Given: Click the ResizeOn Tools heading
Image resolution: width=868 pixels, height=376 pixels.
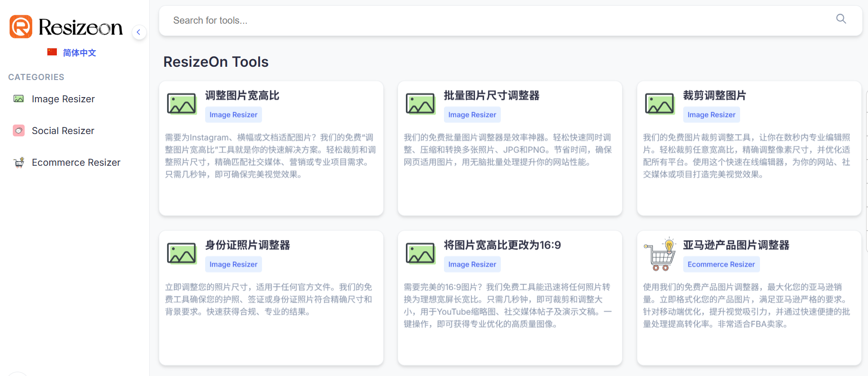Looking at the screenshot, I should click(x=216, y=62).
